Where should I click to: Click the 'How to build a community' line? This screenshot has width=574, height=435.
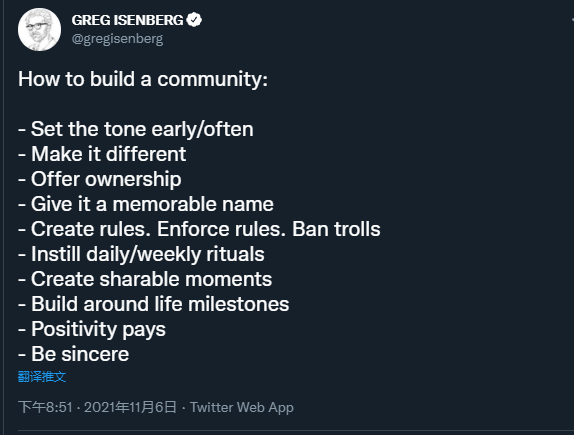coord(143,79)
